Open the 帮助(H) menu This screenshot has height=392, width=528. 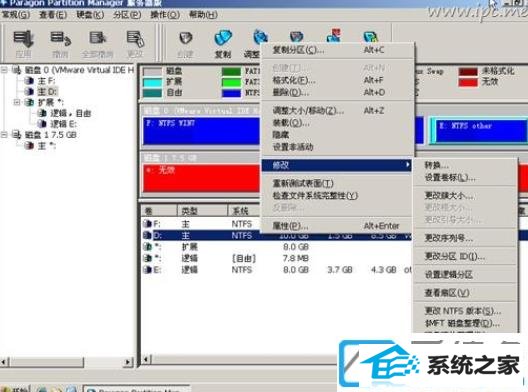[x=203, y=15]
